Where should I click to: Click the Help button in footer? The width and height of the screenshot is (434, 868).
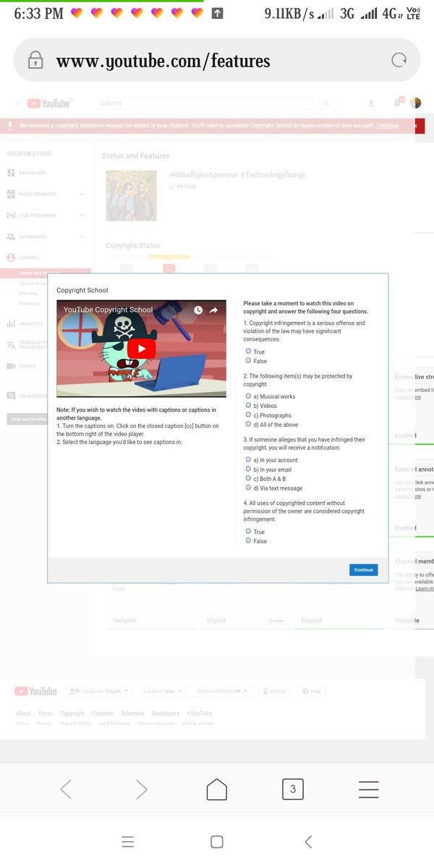coord(312,692)
